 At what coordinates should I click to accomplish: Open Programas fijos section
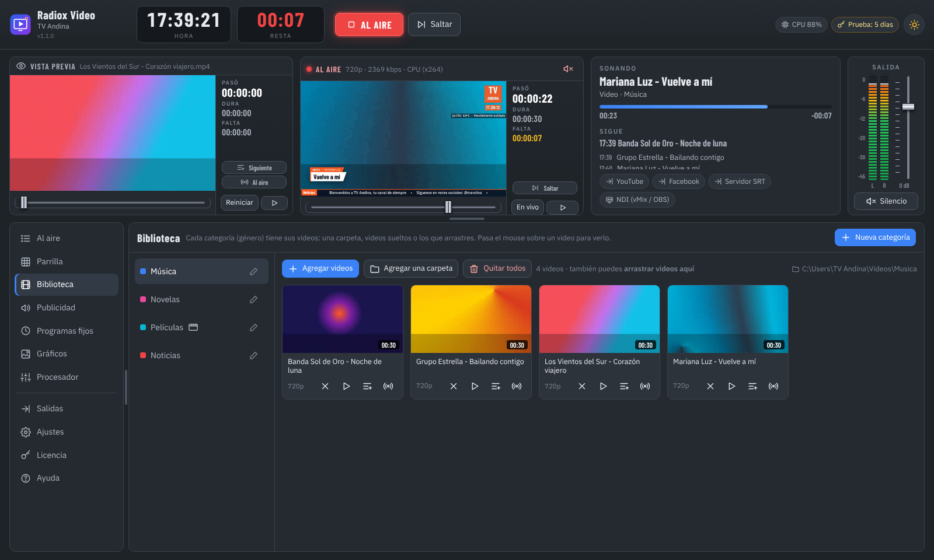(x=67, y=331)
